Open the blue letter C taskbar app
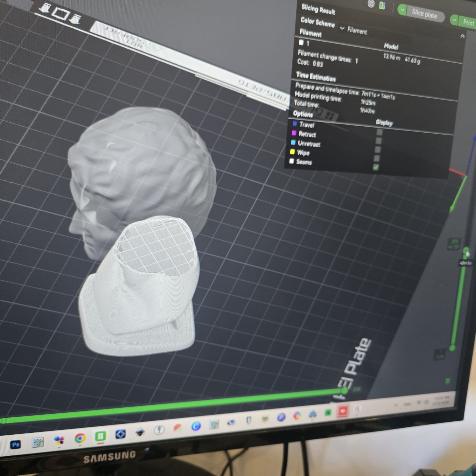 pyautogui.click(x=196, y=426)
